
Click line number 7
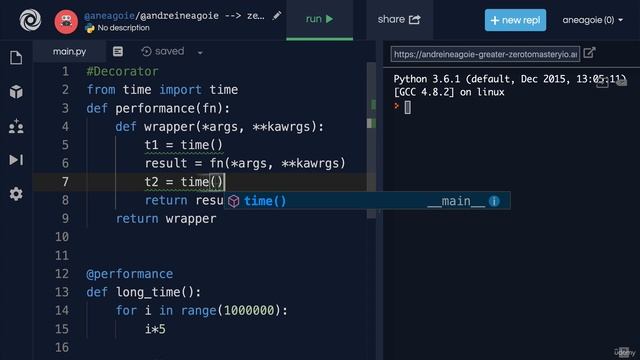point(65,182)
